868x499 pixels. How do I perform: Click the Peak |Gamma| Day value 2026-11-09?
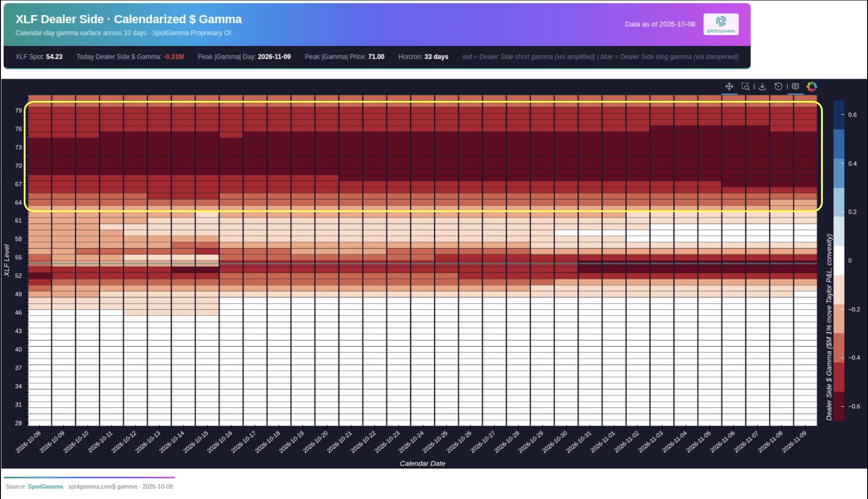pos(274,57)
